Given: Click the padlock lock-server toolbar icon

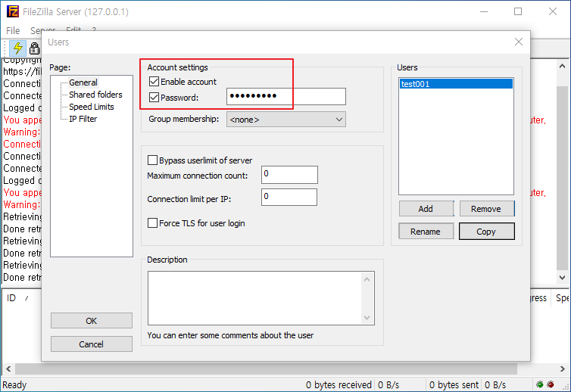Looking at the screenshot, I should click(x=34, y=48).
